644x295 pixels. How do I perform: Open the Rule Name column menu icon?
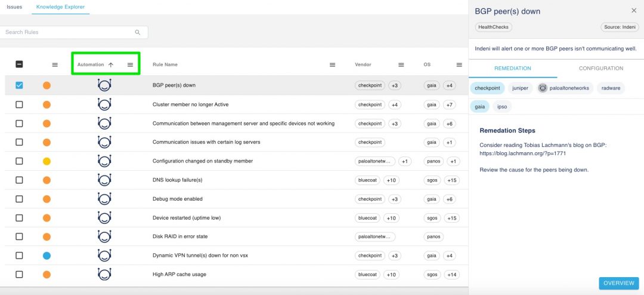tap(332, 64)
